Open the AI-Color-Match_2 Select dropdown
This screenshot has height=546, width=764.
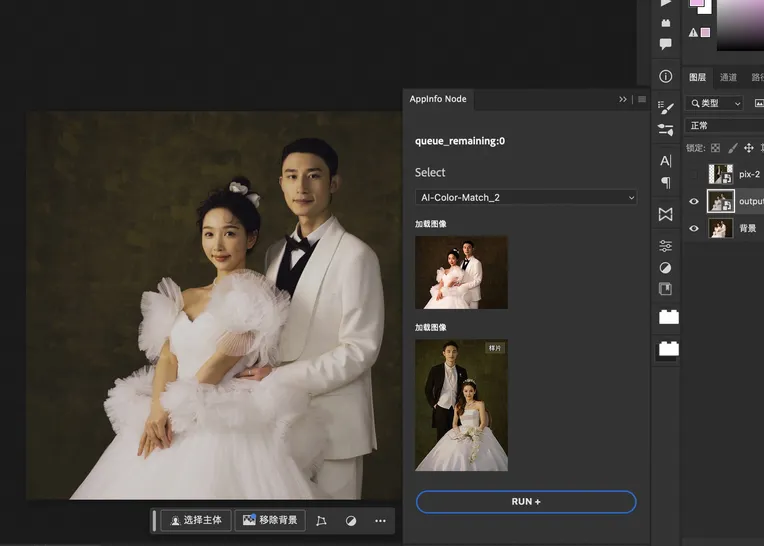pos(526,198)
